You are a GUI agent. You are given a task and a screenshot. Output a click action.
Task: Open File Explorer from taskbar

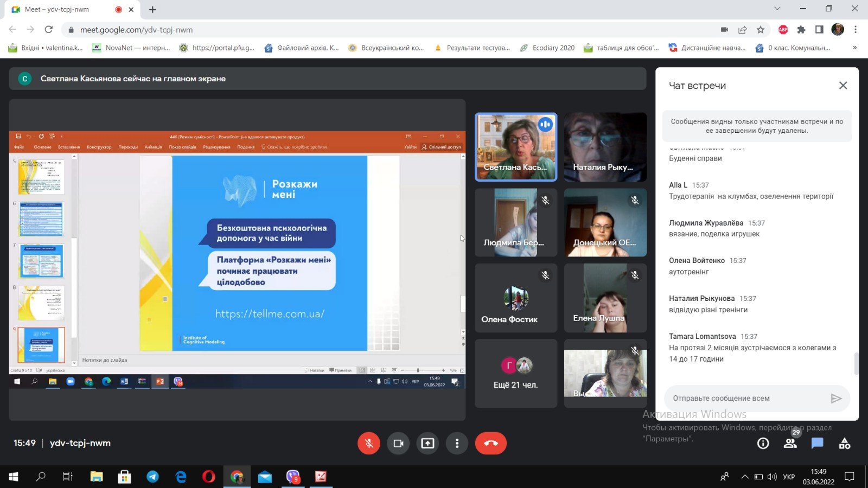tap(97, 477)
